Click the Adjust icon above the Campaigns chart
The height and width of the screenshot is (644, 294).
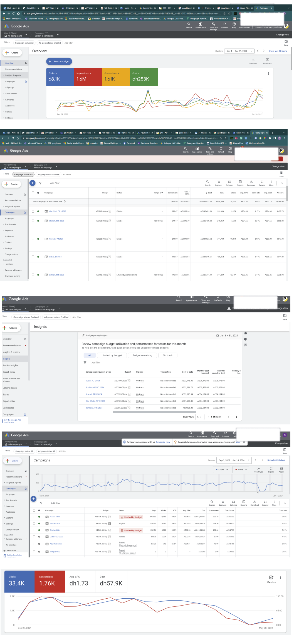pos(281,469)
